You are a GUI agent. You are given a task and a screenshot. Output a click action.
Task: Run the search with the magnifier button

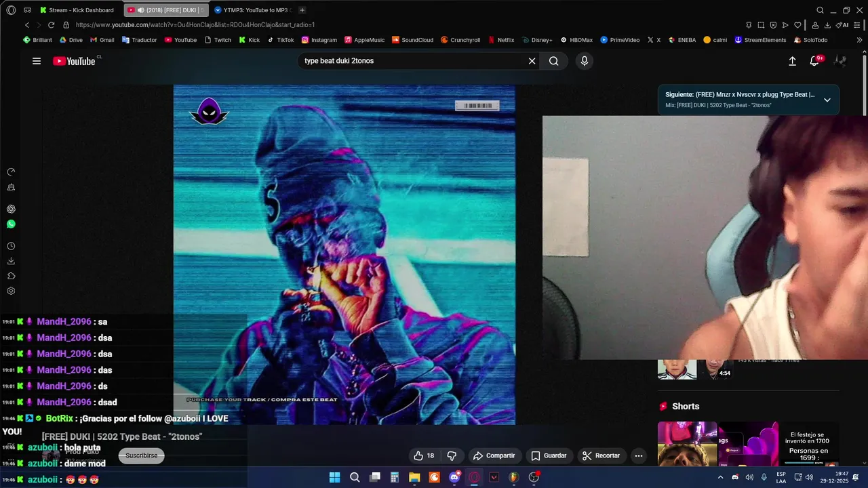(x=554, y=61)
